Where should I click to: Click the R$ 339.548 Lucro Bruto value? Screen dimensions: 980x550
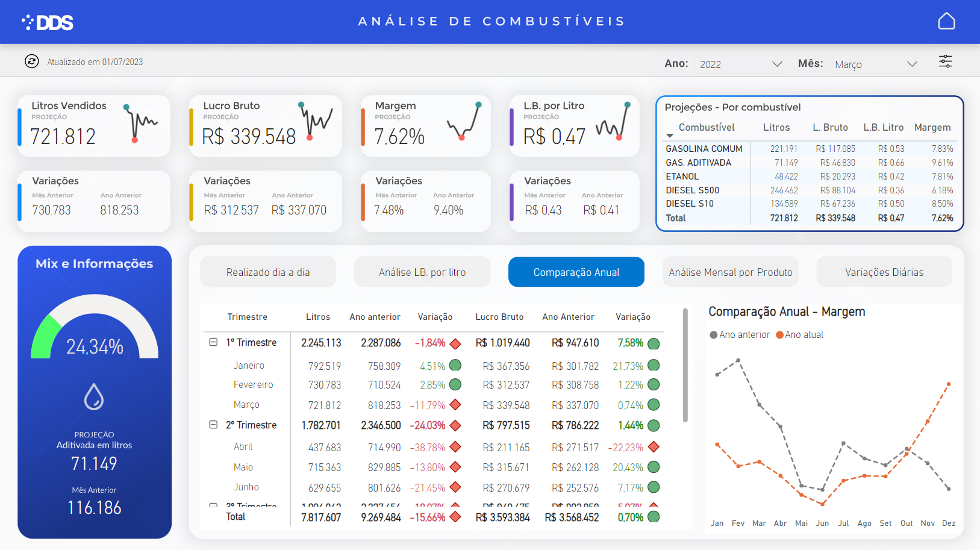tap(249, 137)
